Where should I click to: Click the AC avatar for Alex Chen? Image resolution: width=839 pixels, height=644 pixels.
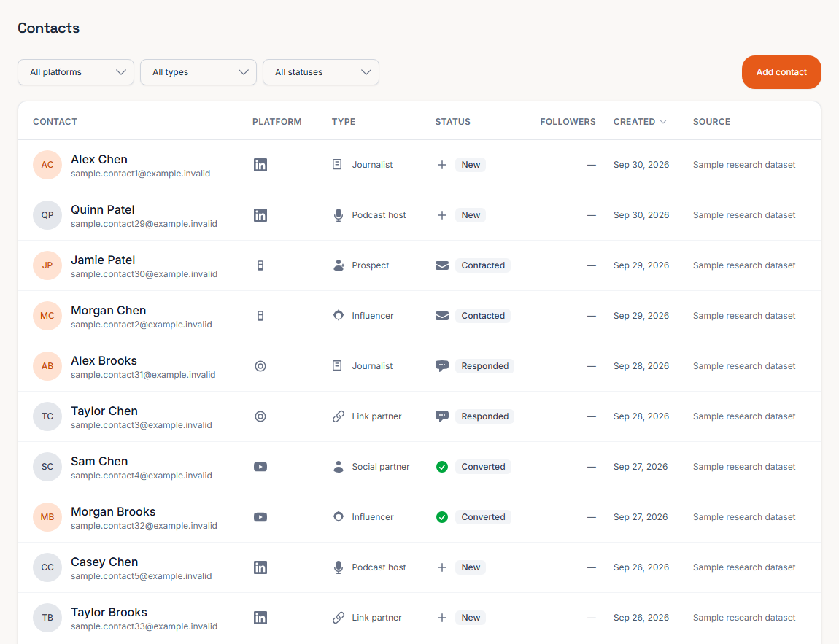[x=47, y=165]
